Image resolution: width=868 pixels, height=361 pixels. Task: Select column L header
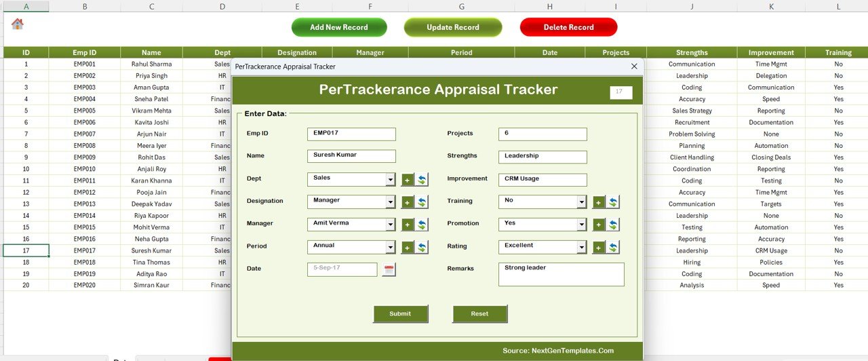point(838,6)
